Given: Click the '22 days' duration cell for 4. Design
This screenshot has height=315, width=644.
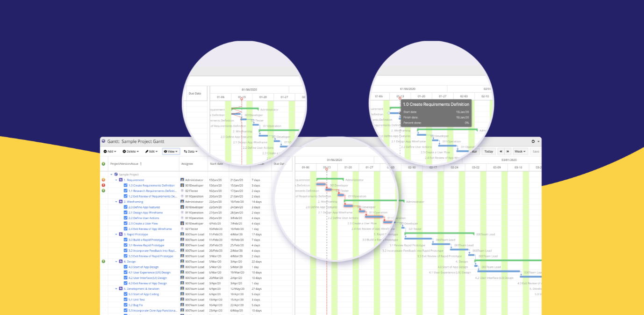Looking at the screenshot, I should pos(257,262).
